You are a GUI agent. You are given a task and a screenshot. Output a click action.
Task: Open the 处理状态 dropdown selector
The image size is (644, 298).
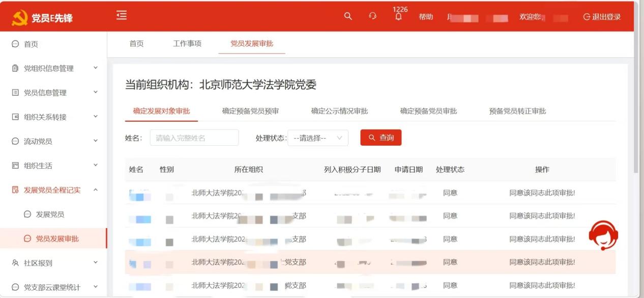318,138
